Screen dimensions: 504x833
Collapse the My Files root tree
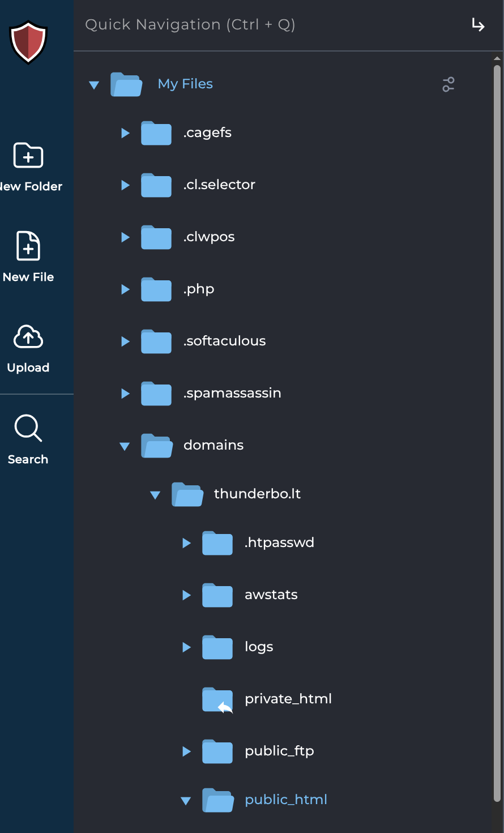pos(94,85)
